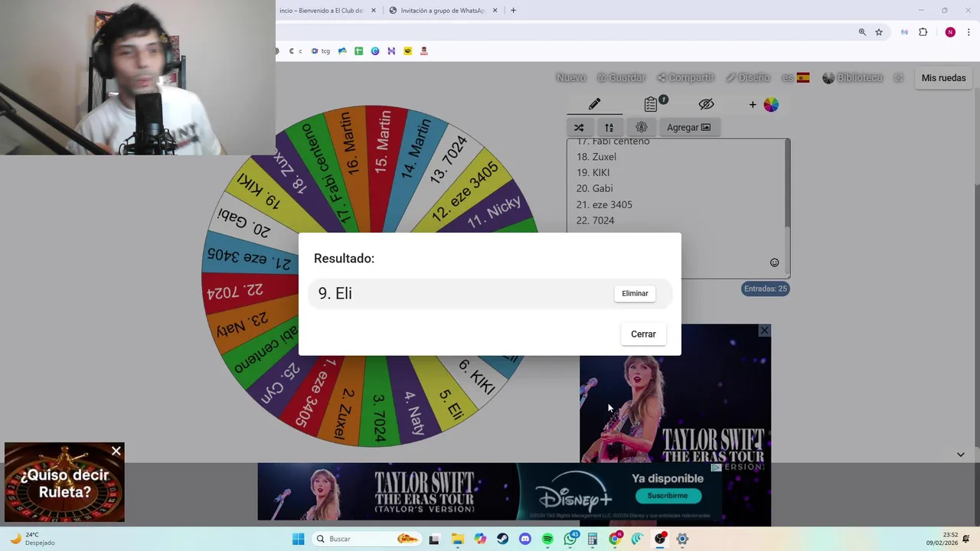The image size is (980, 551).
Task: Click entry '18. Zuxel' in list
Action: click(596, 157)
